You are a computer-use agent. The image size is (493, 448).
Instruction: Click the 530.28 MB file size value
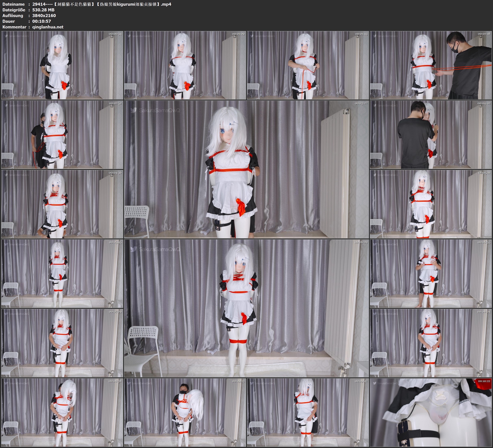point(43,10)
